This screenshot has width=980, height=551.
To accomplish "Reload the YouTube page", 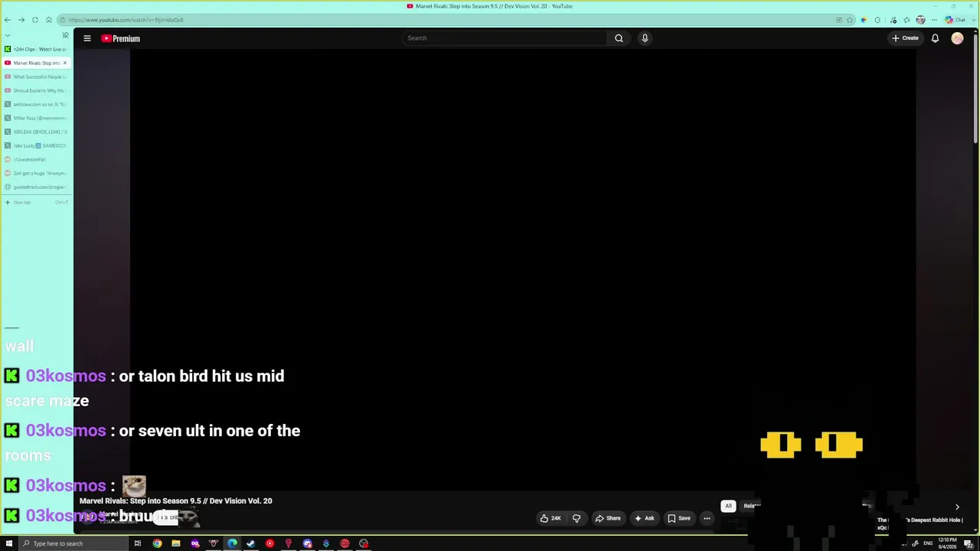I will 35,20.
